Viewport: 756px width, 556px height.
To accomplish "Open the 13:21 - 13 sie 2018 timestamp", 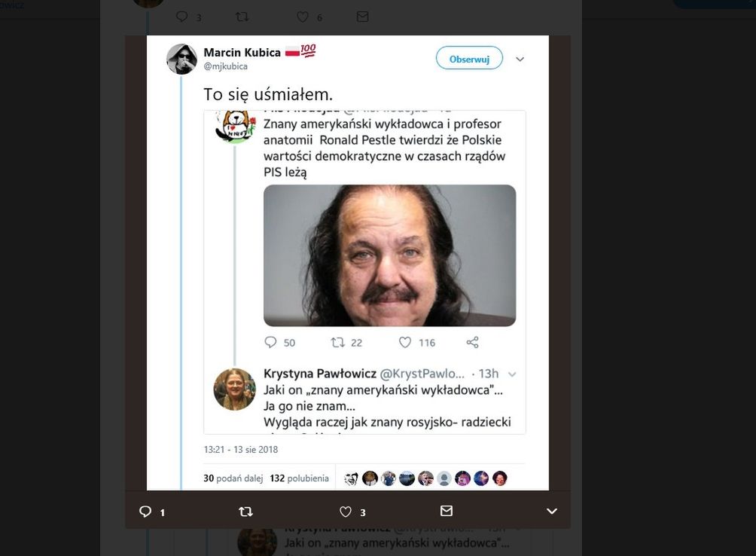I will [241, 450].
